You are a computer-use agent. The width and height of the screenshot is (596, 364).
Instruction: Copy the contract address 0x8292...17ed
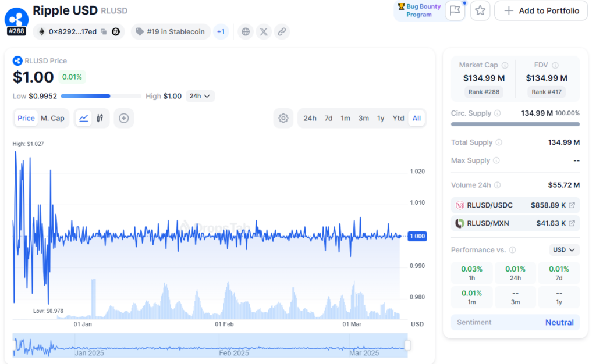click(104, 32)
